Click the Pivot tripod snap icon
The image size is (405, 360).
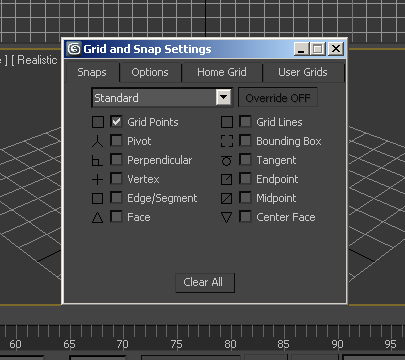pos(97,141)
